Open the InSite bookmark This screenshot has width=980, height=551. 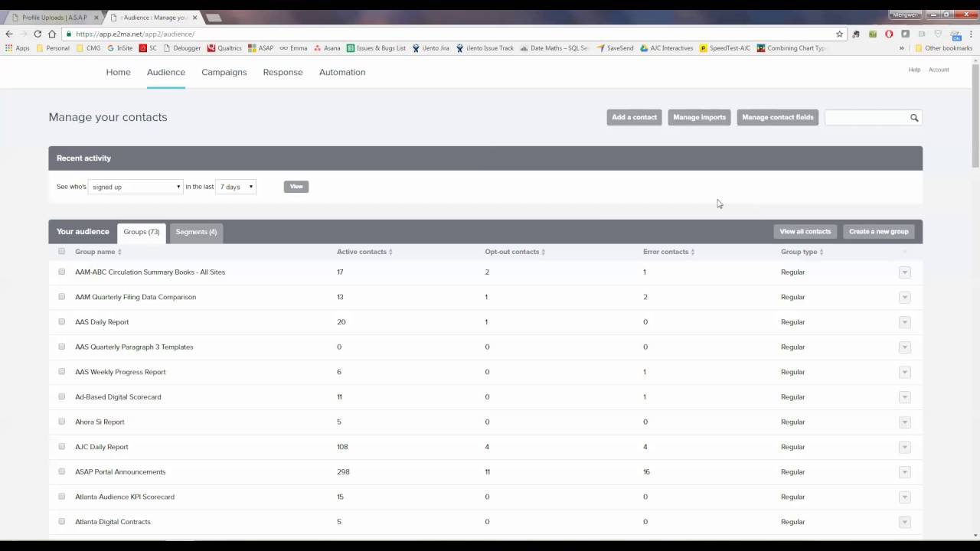tap(119, 48)
